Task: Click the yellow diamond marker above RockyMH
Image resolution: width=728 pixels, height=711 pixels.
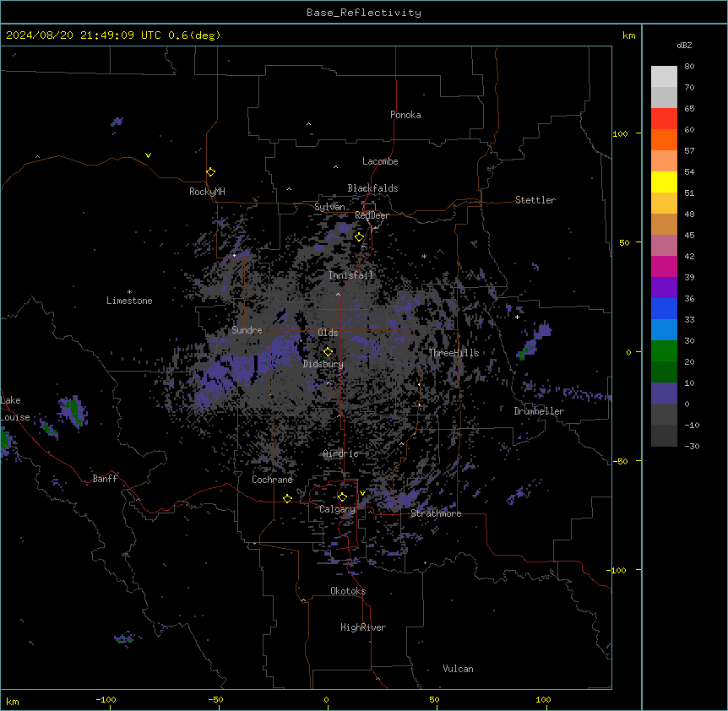Action: click(210, 172)
